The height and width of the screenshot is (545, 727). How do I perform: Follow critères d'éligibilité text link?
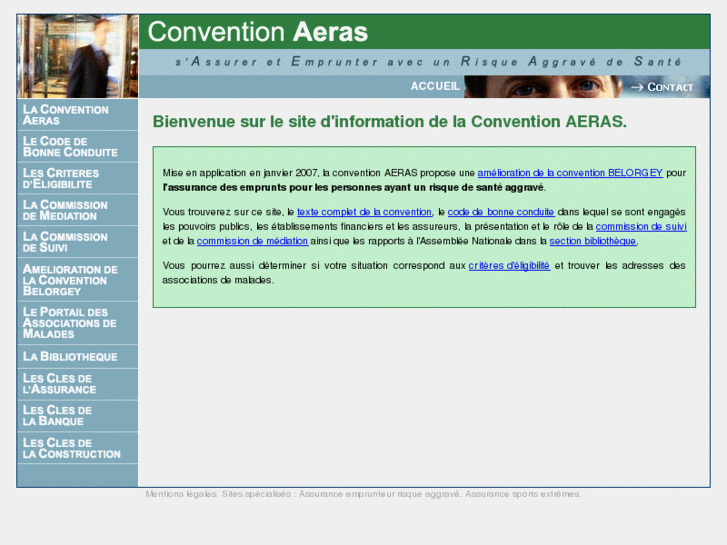[509, 266]
